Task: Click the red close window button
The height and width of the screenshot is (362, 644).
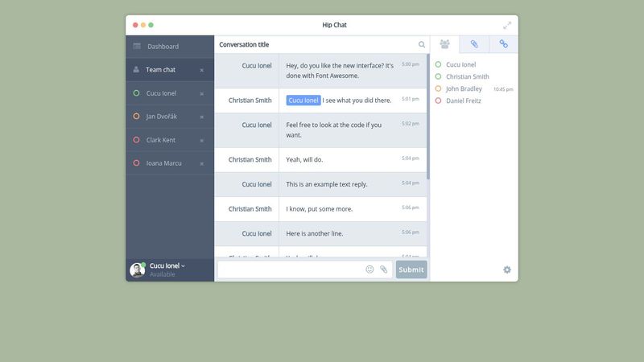Action: [135, 25]
